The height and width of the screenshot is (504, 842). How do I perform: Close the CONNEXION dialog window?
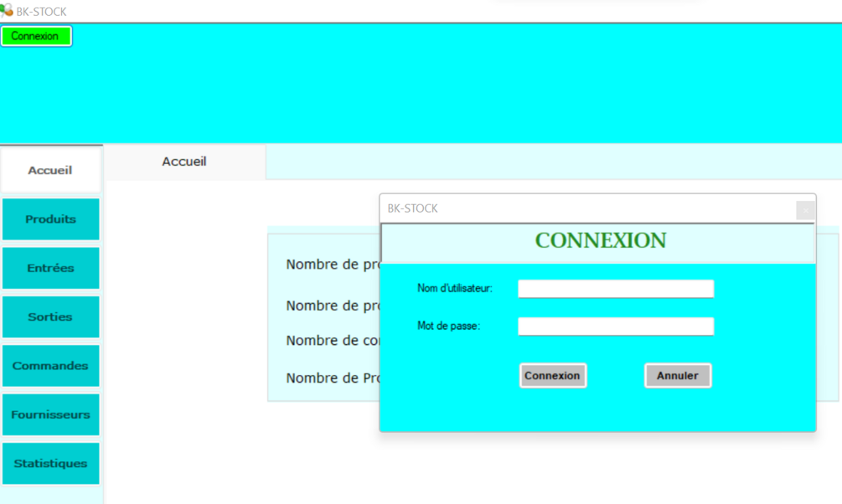point(805,209)
